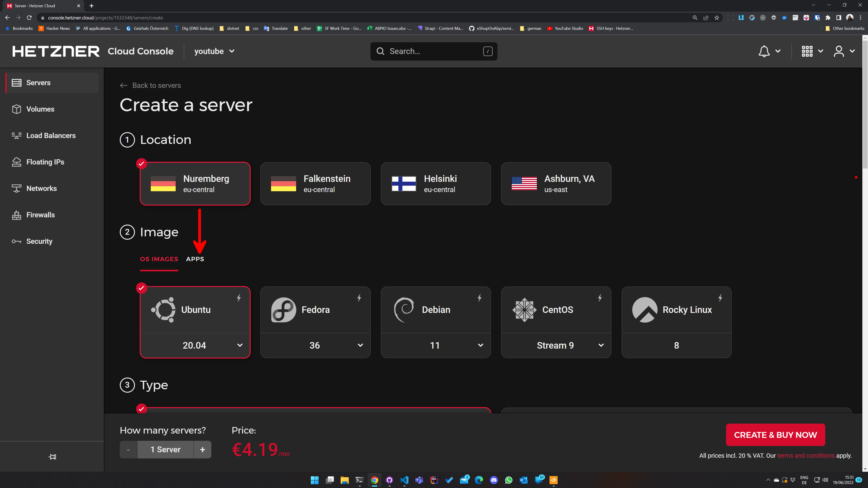Click the Firewalls sidebar icon

(17, 215)
